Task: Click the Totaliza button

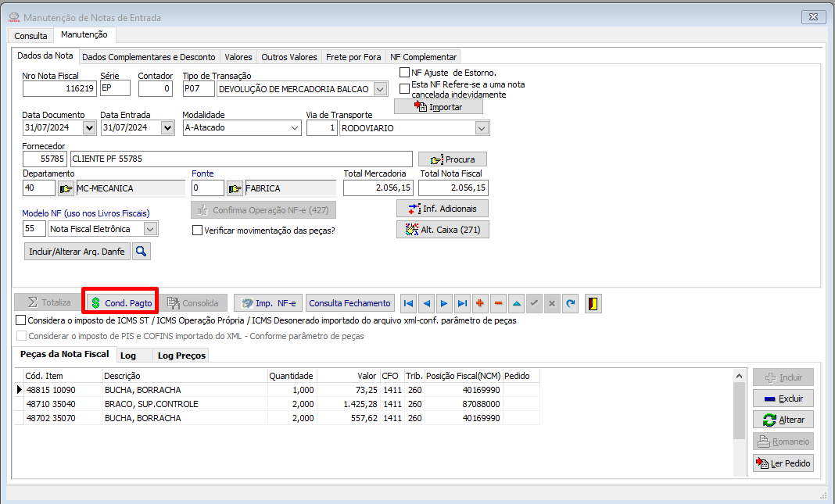Action: tap(49, 303)
